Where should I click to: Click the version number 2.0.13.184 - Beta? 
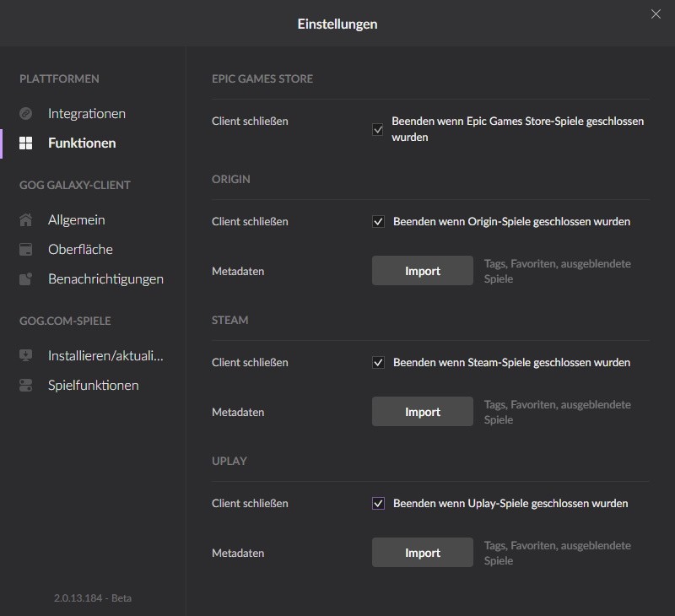93,598
